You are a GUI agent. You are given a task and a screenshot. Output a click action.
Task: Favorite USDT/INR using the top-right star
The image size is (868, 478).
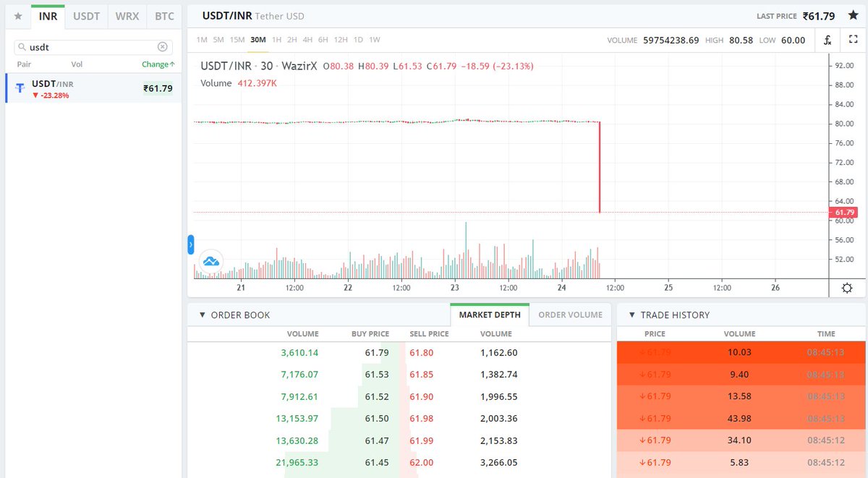pyautogui.click(x=853, y=15)
